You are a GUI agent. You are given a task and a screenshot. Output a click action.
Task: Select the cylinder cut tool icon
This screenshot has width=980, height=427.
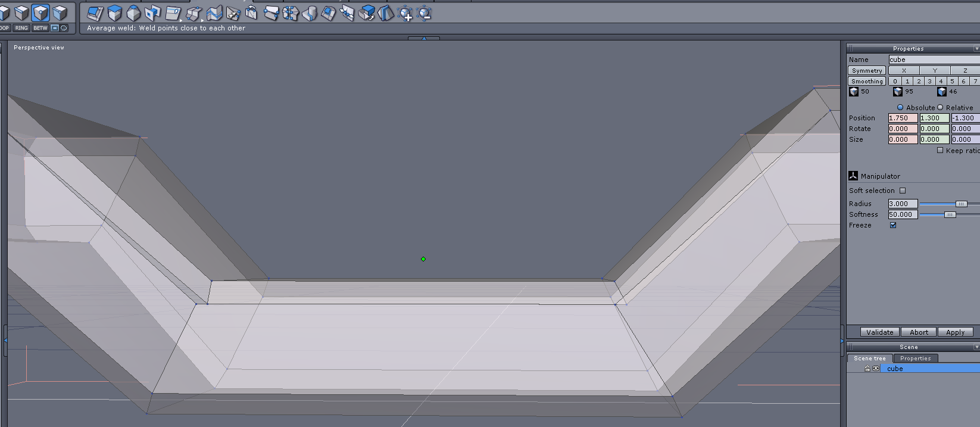tap(309, 13)
